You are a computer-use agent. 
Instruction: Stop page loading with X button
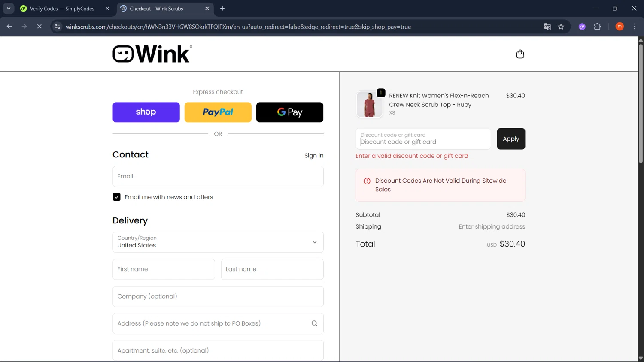pos(39,27)
